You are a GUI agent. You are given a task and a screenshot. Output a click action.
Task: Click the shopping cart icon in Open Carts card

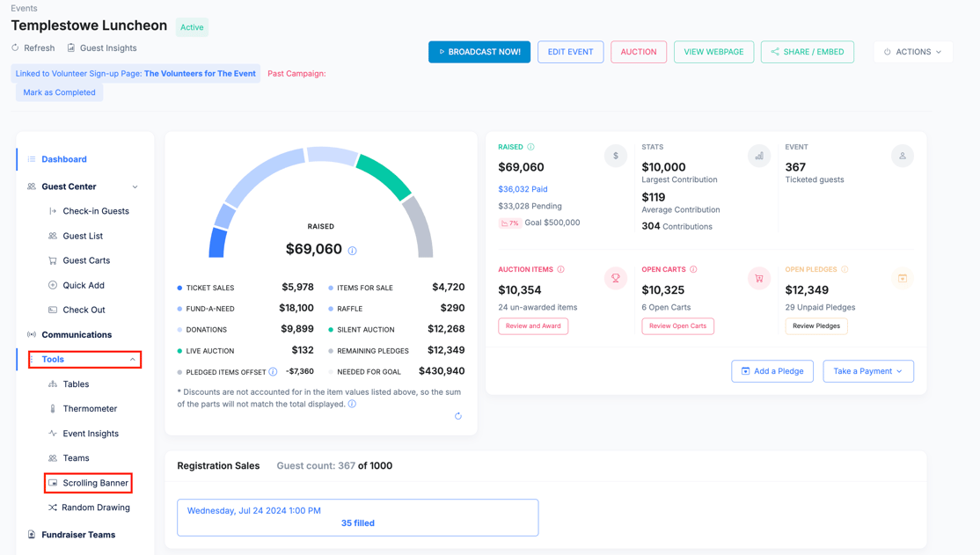pyautogui.click(x=759, y=279)
